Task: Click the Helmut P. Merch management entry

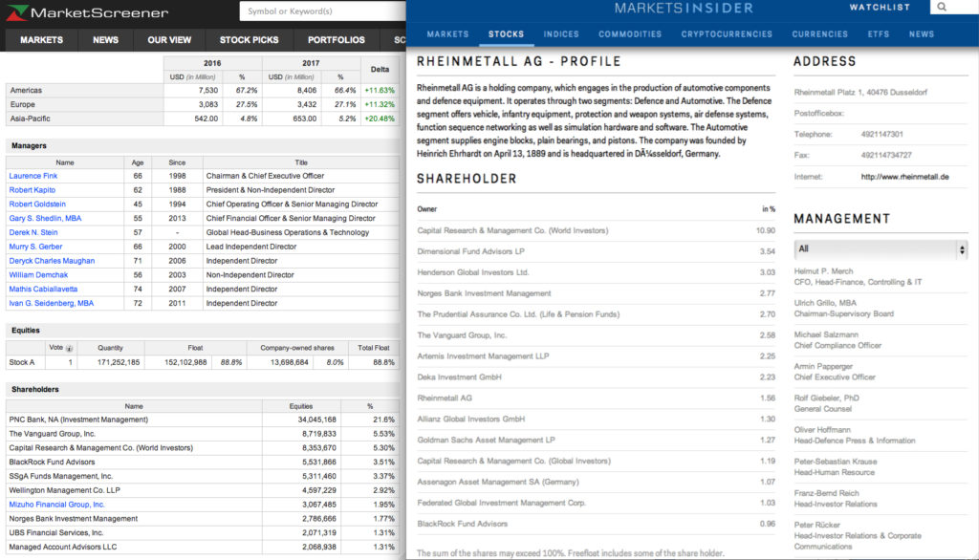Action: pos(858,276)
